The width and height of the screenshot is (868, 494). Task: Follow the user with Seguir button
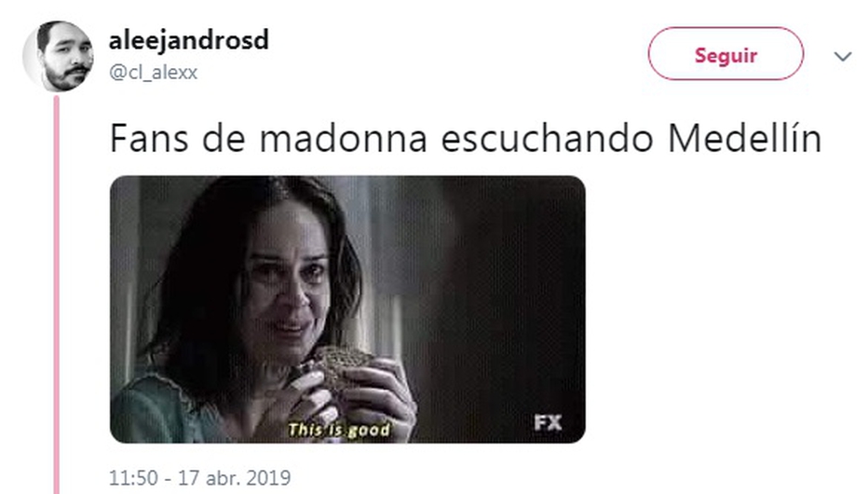[726, 54]
